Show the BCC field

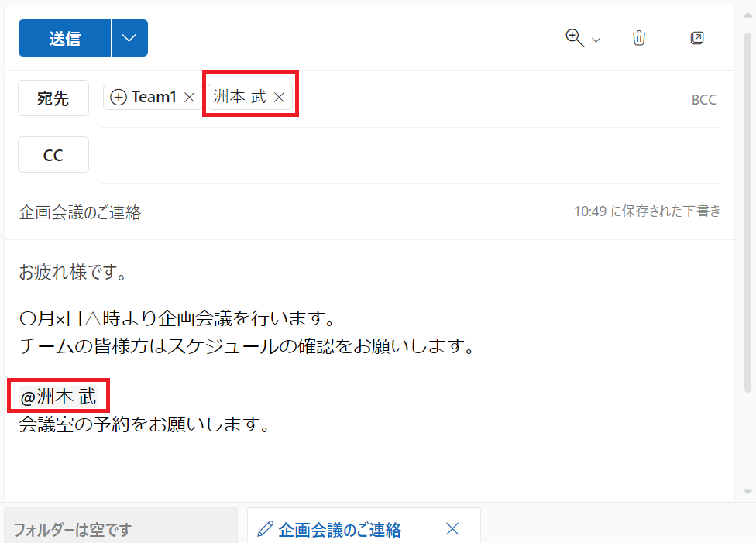click(x=704, y=100)
